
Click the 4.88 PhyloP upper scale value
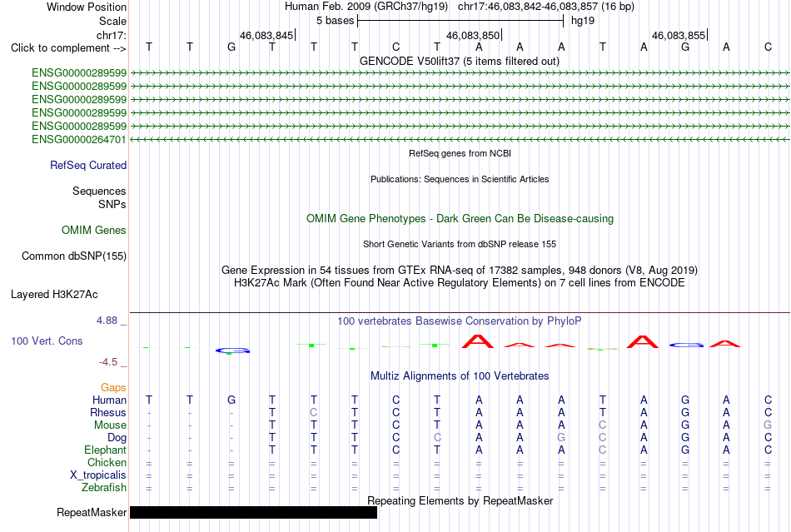tap(107, 321)
